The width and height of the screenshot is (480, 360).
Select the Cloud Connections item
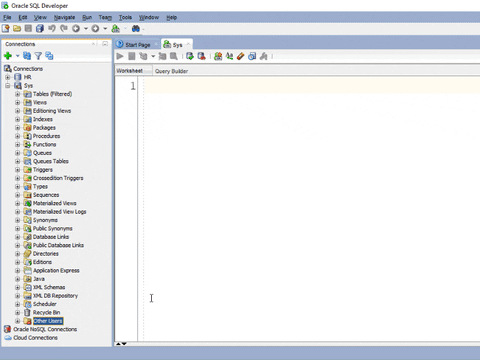click(x=35, y=338)
